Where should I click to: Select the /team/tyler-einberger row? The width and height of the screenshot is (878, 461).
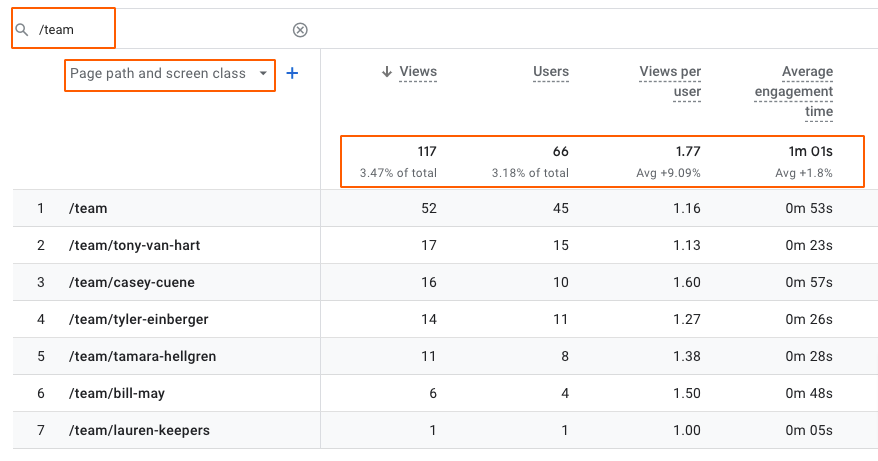pyautogui.click(x=138, y=320)
